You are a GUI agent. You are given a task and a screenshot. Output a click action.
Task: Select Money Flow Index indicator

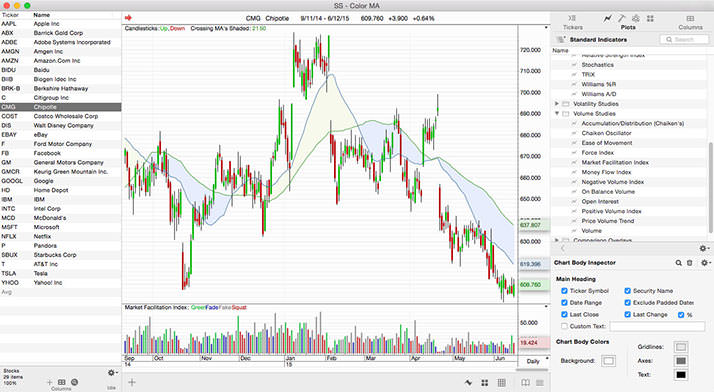606,172
